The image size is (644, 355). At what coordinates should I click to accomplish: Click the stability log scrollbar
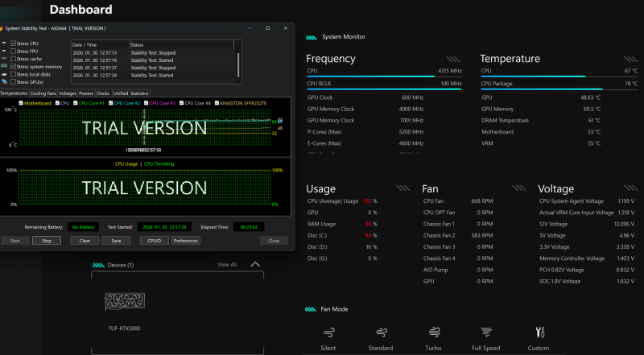(x=237, y=64)
